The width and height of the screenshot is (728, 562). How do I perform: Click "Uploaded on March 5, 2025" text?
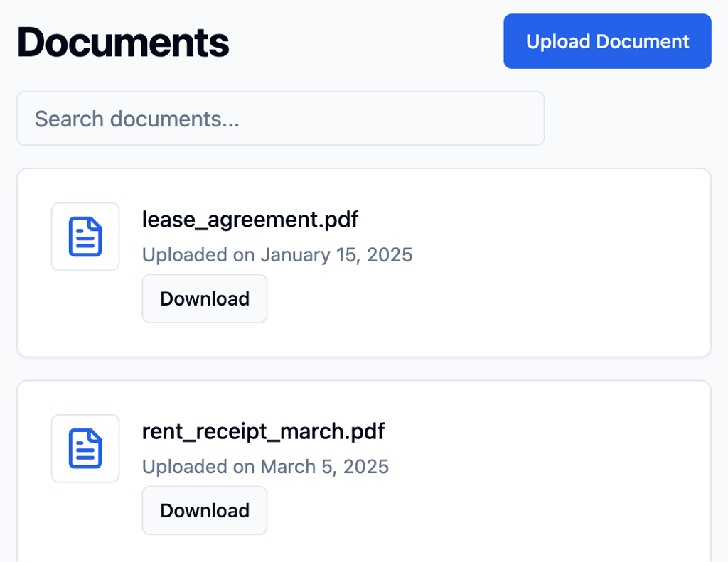coord(265,467)
